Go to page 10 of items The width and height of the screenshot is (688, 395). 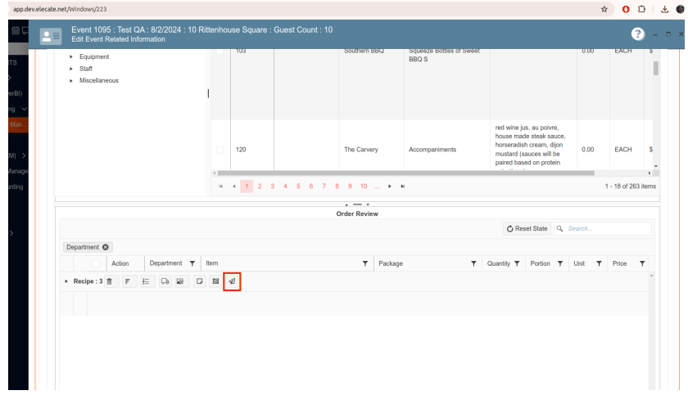[x=364, y=186]
